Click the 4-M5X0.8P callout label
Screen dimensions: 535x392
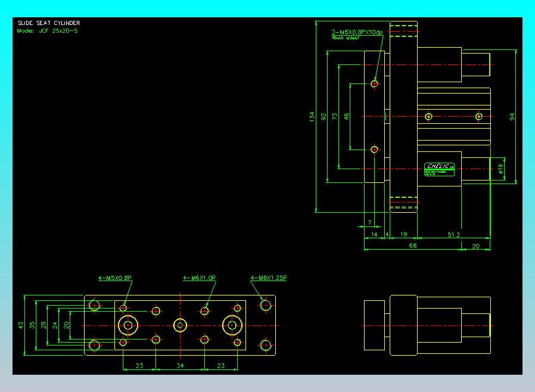[115, 278]
